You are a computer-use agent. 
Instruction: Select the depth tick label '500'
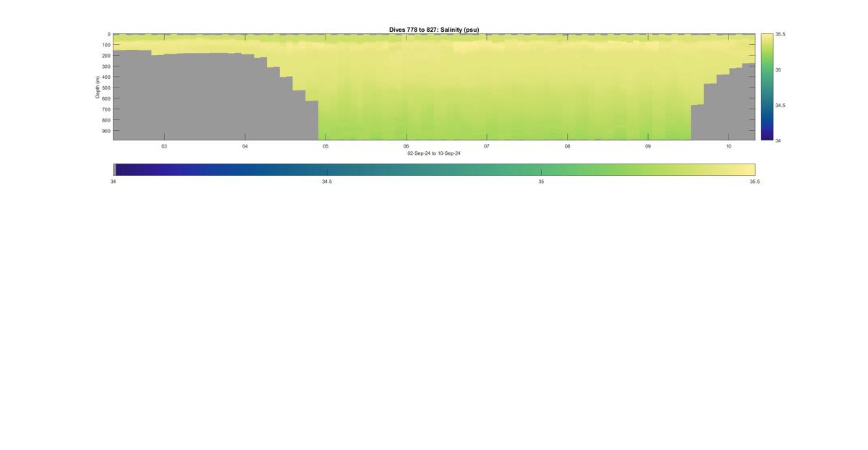(x=106, y=88)
